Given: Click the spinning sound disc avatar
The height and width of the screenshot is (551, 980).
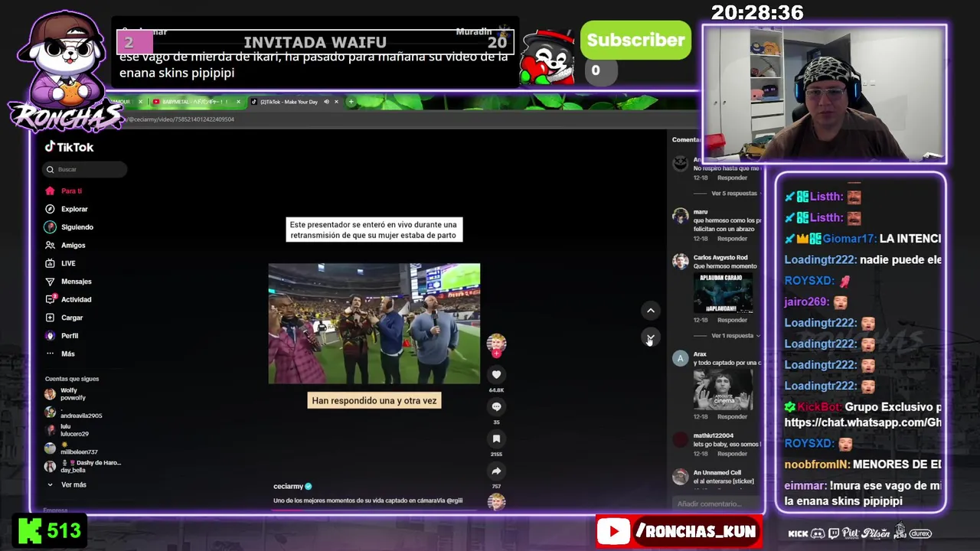Looking at the screenshot, I should (496, 501).
